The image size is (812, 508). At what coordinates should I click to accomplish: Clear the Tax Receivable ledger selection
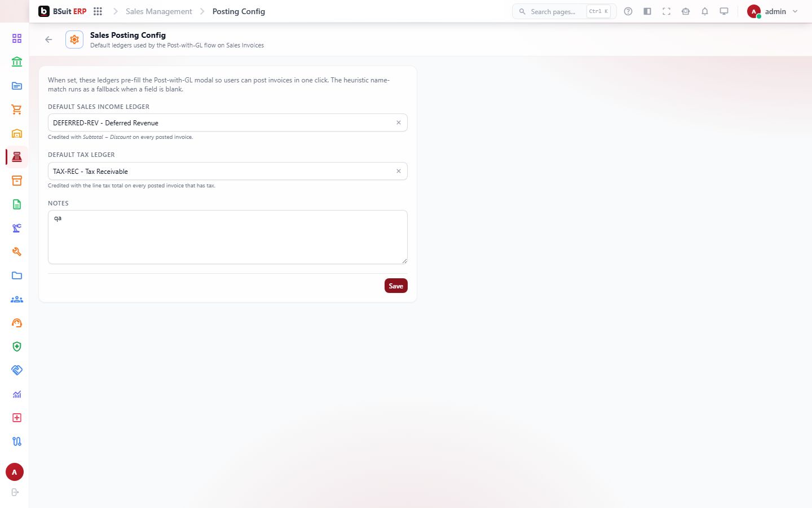tap(399, 171)
